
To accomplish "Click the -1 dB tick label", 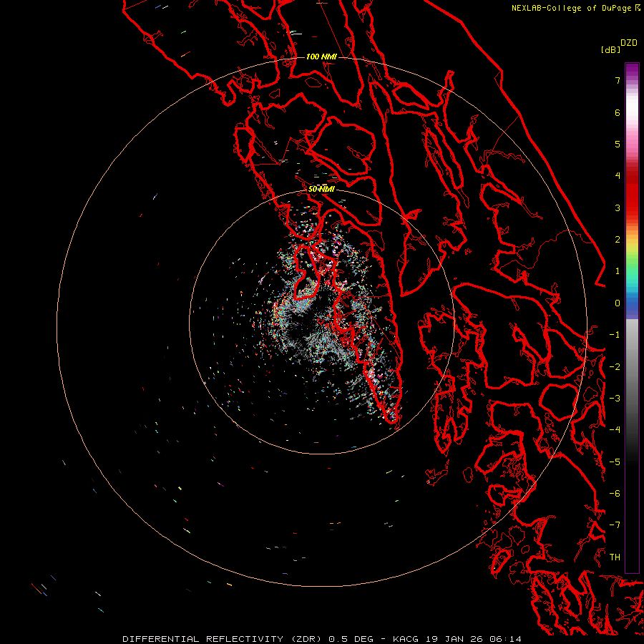I will coord(615,335).
